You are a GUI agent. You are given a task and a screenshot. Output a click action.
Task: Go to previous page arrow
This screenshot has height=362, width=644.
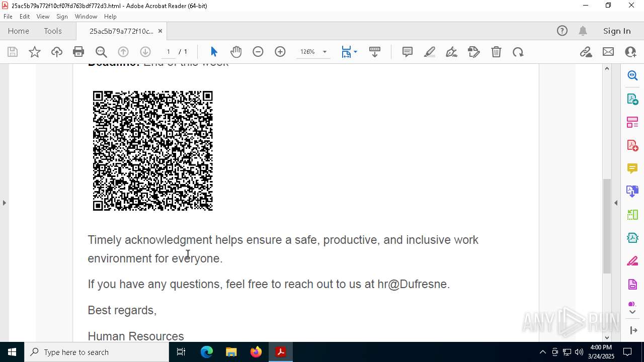[x=123, y=52]
